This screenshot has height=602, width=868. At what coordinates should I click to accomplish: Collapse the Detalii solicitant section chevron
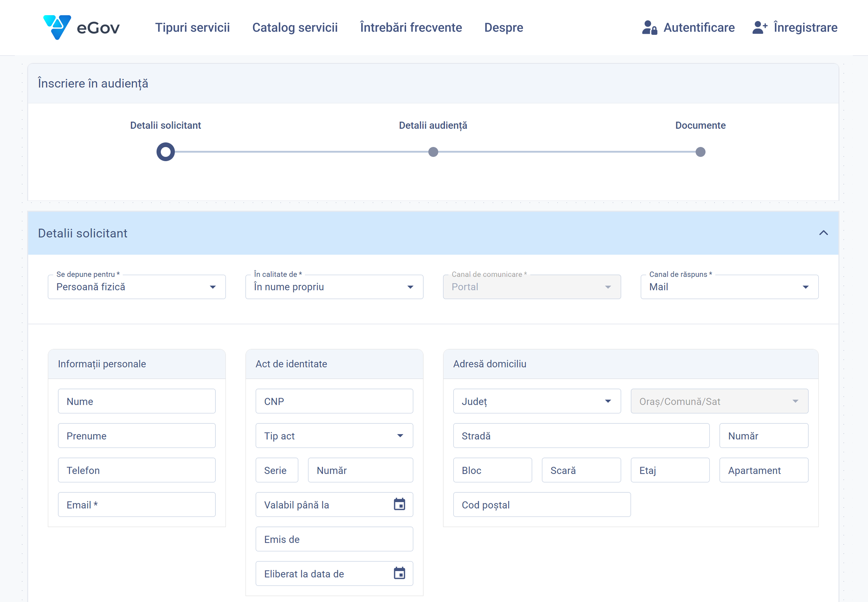tap(823, 233)
